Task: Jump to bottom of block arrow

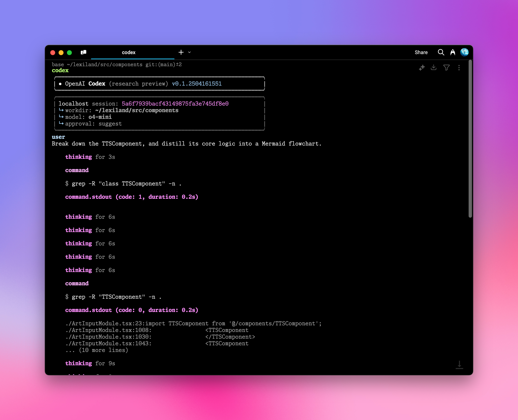Action: (459, 365)
